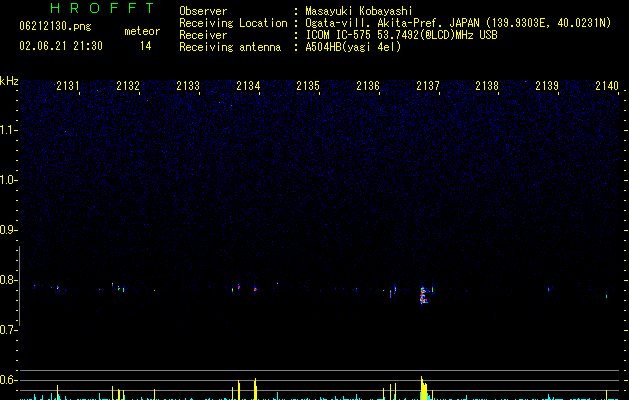Click the 2139 time marker
Image resolution: width=629 pixels, height=400 pixels.
[x=547, y=85]
